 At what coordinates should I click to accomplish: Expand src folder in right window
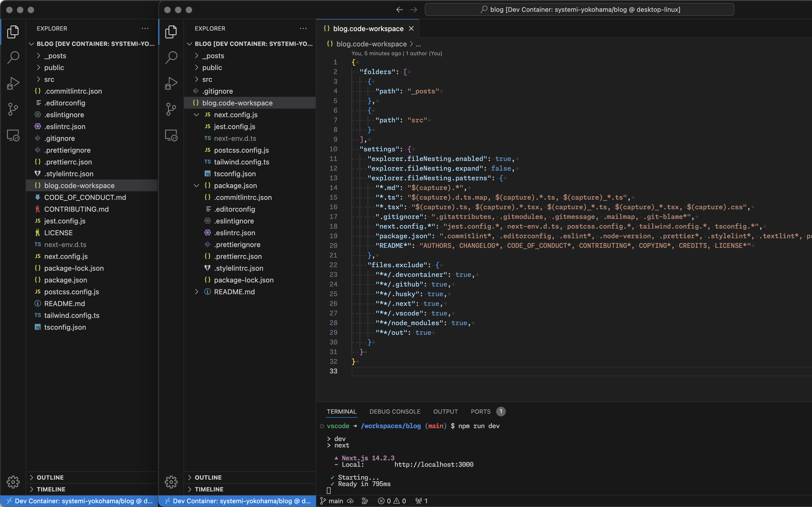250,79
